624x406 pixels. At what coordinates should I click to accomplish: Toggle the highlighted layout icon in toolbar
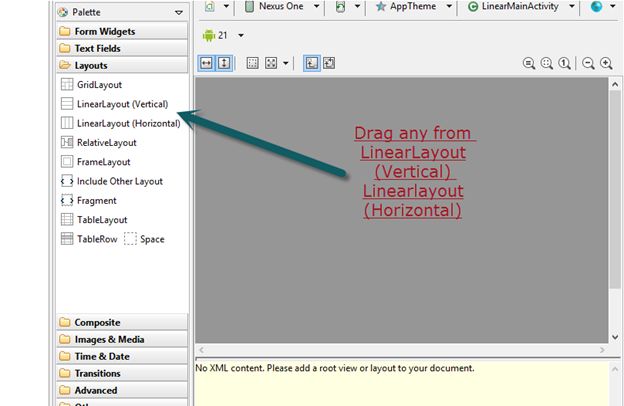click(312, 63)
